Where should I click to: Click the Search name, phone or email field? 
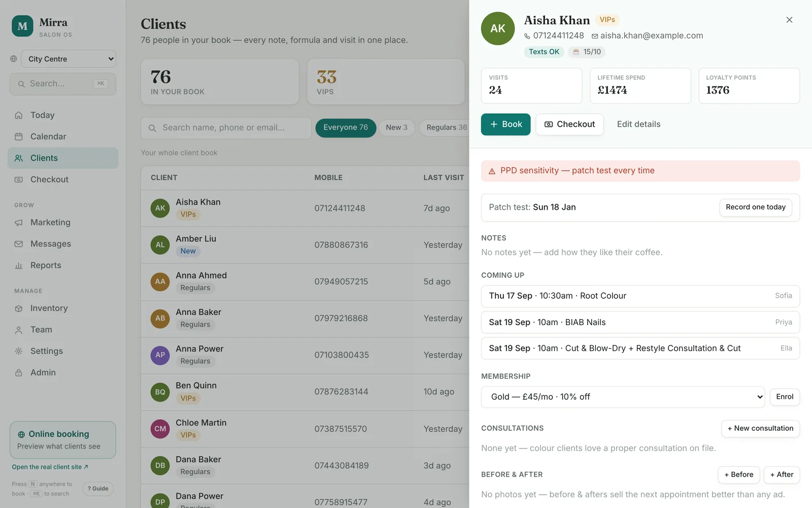coord(226,128)
